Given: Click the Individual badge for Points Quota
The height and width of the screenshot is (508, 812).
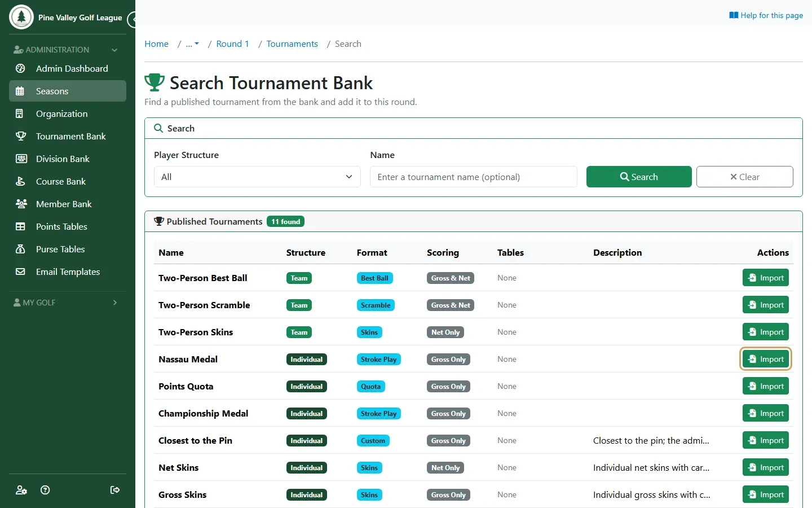Looking at the screenshot, I should 307,387.
